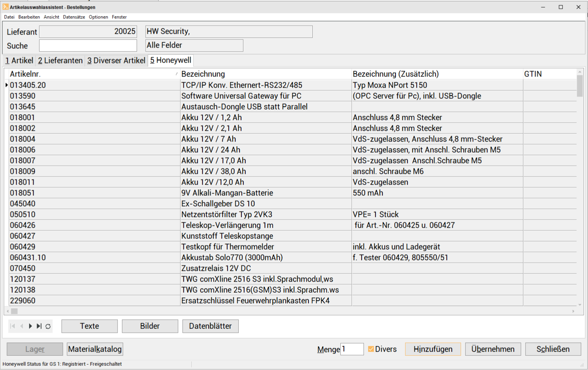Sort by the Bezeichnung column header

[x=266, y=74]
